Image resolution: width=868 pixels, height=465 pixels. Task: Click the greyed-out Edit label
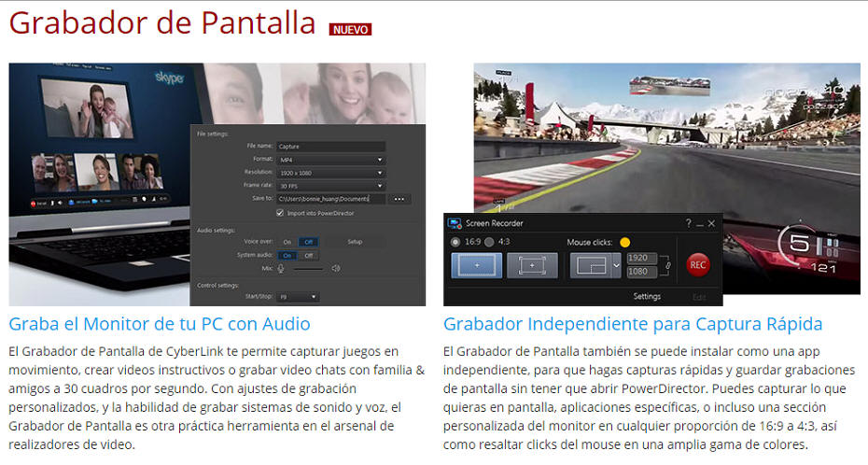(x=699, y=297)
